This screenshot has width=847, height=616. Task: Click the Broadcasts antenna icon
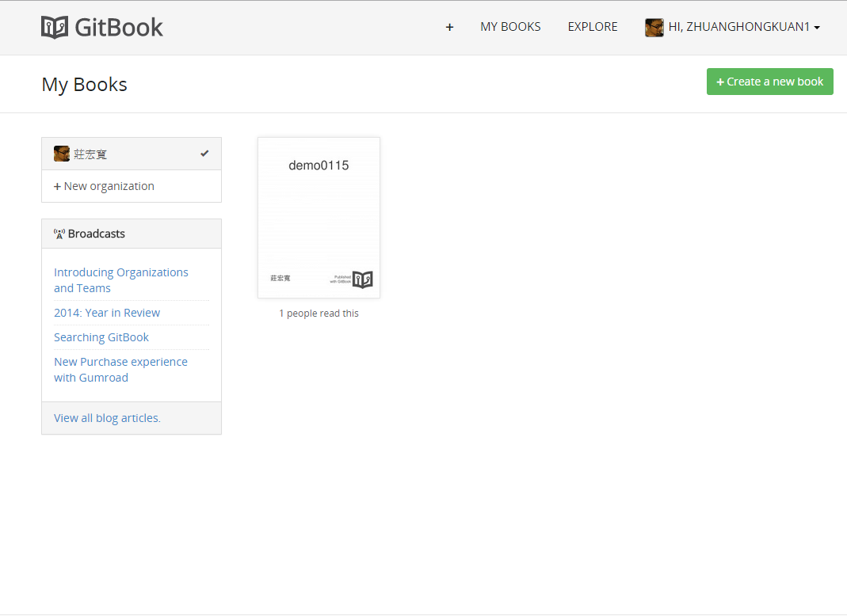point(59,234)
